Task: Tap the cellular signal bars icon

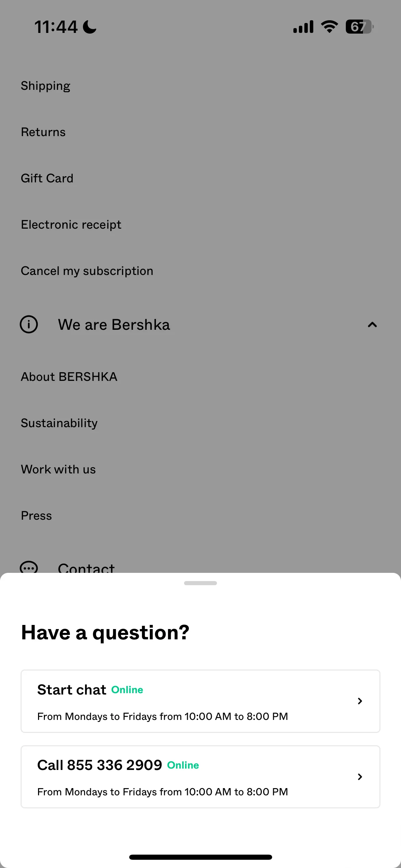Action: 303,27
